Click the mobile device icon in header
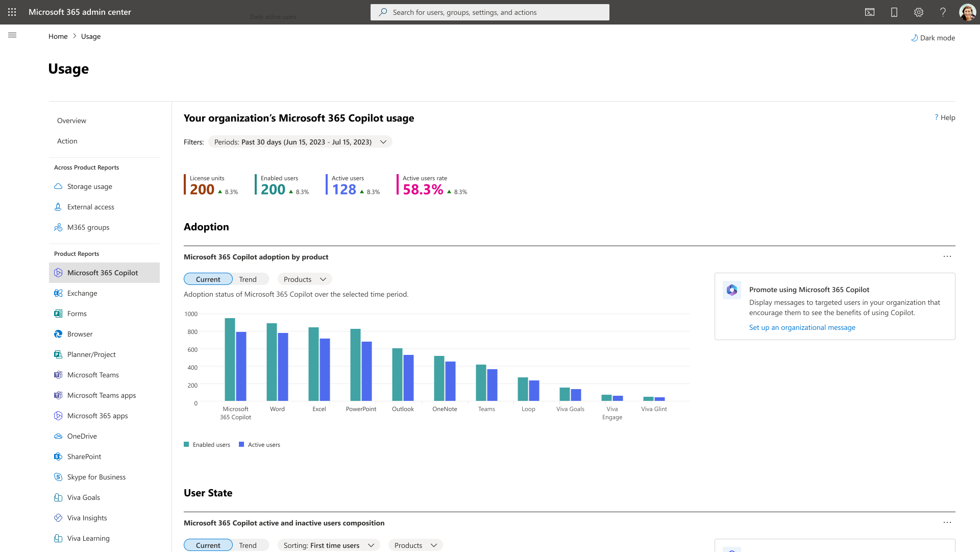The width and height of the screenshot is (980, 552). [x=894, y=12]
